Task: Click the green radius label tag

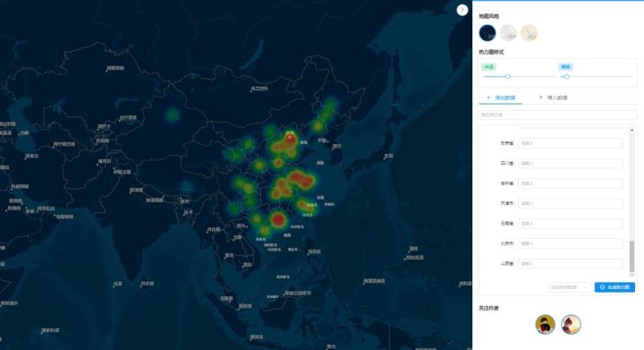Action: point(488,67)
